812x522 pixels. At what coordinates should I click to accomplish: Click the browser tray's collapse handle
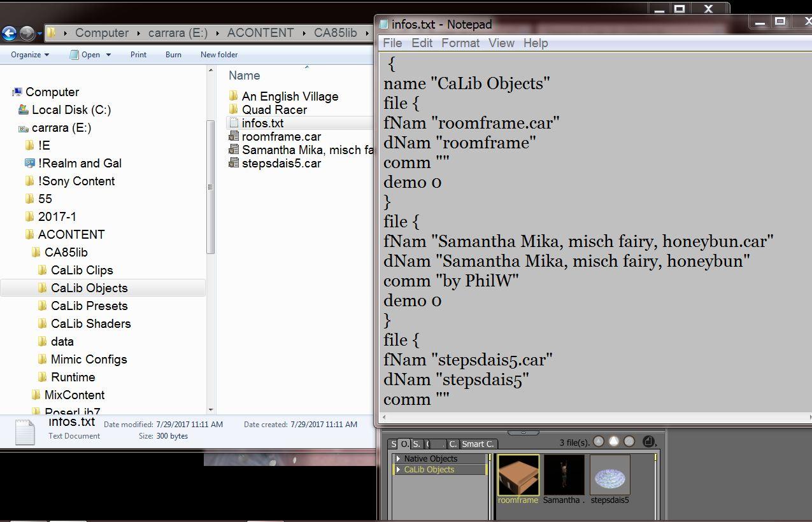pos(524,432)
